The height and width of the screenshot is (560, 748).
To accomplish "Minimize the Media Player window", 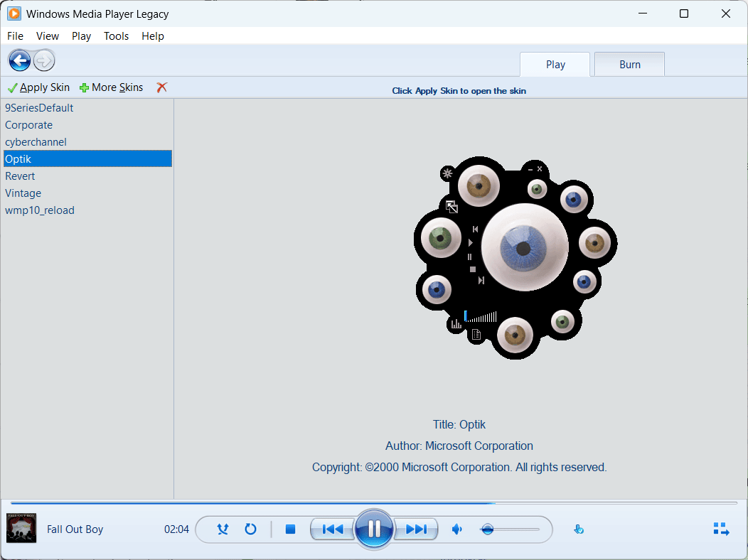I will pos(643,14).
